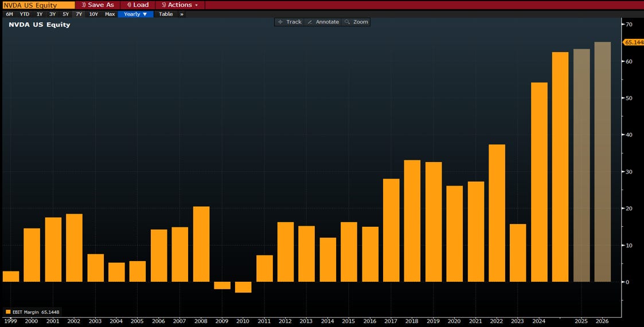Open the Actions dropdown menu
This screenshot has width=644, height=327.
click(x=180, y=5)
